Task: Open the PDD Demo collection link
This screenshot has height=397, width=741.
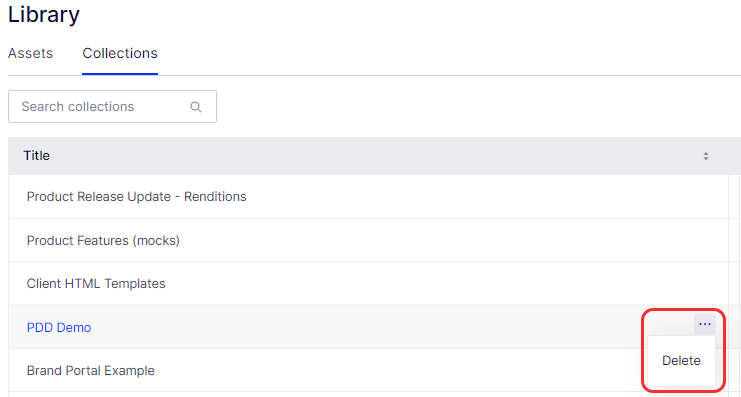Action: pos(59,328)
